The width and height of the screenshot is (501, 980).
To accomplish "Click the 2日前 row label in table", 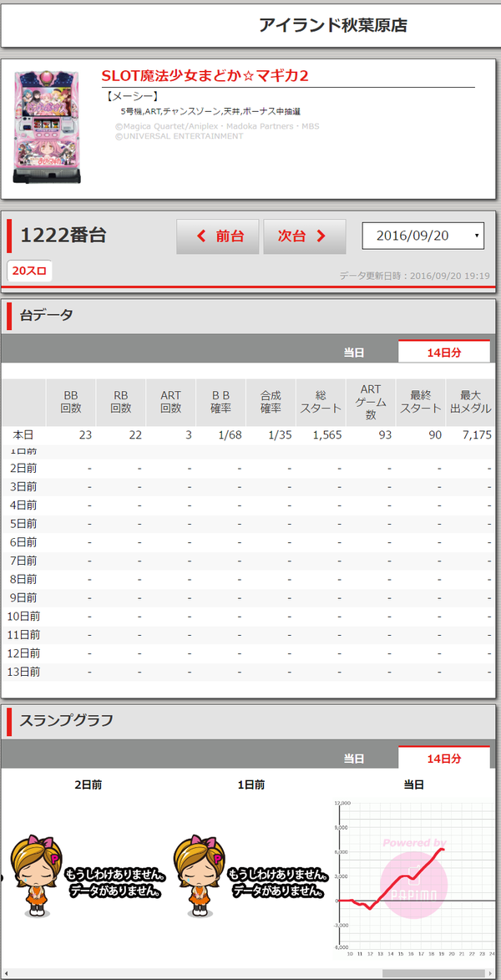I will (23, 468).
